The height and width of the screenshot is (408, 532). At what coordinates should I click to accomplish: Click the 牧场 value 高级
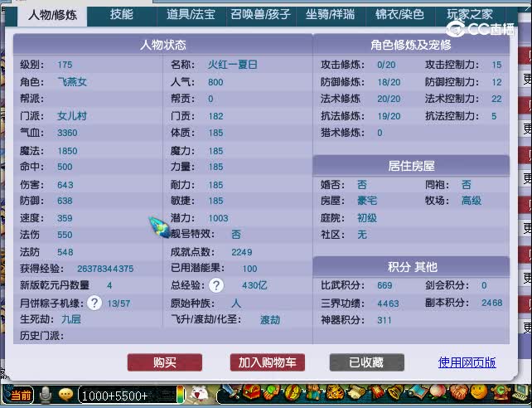pyautogui.click(x=472, y=200)
